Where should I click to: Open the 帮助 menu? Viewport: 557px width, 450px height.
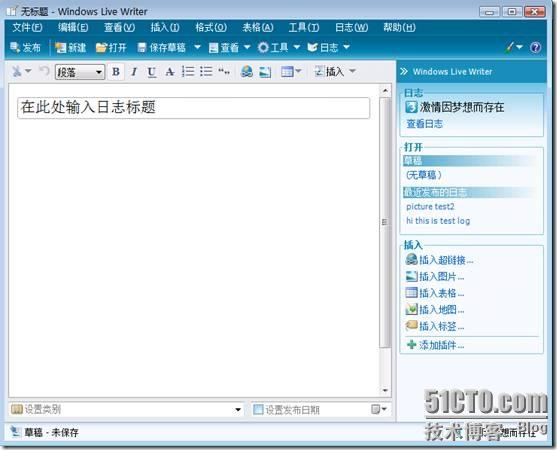pyautogui.click(x=399, y=27)
